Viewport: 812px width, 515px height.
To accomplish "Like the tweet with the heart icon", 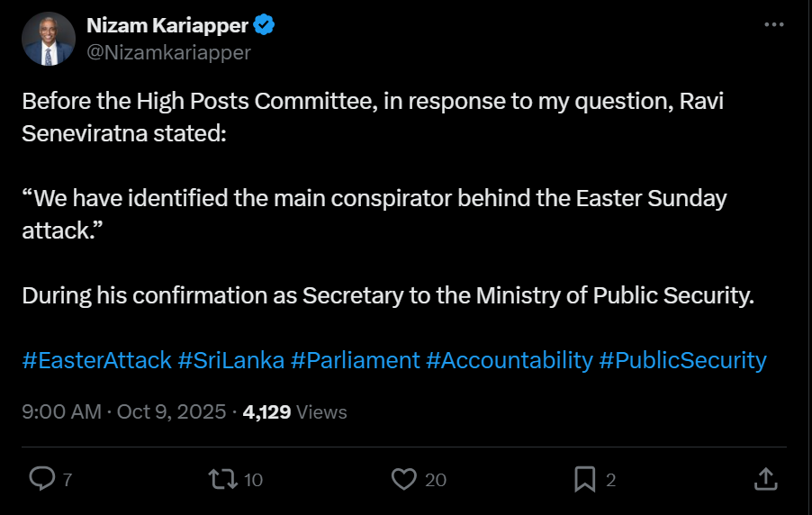I will coord(404,479).
